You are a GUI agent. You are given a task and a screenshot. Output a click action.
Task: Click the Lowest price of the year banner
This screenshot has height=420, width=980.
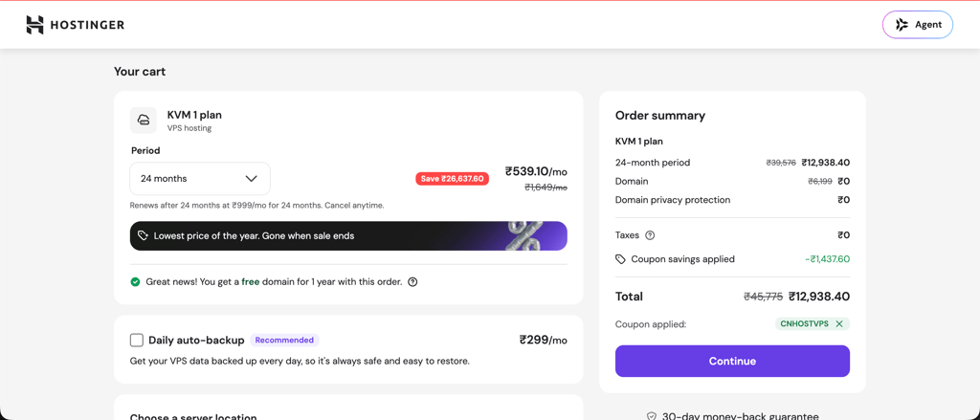point(348,235)
